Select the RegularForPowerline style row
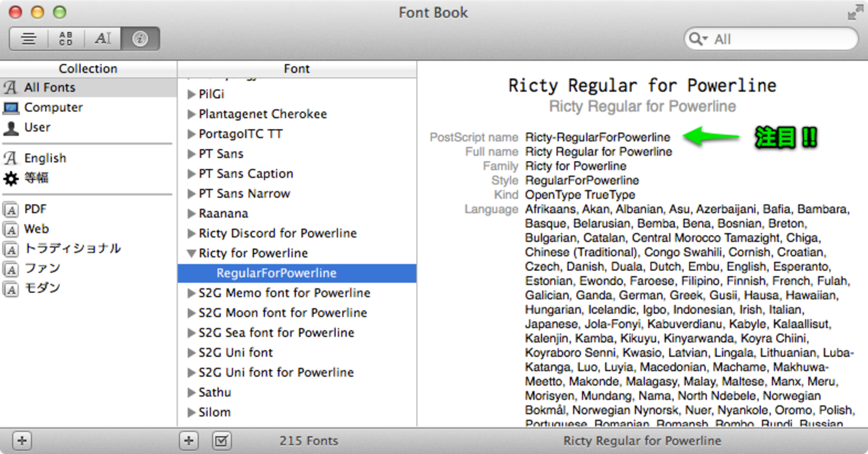Viewport: 868px width, 454px height. (x=297, y=273)
